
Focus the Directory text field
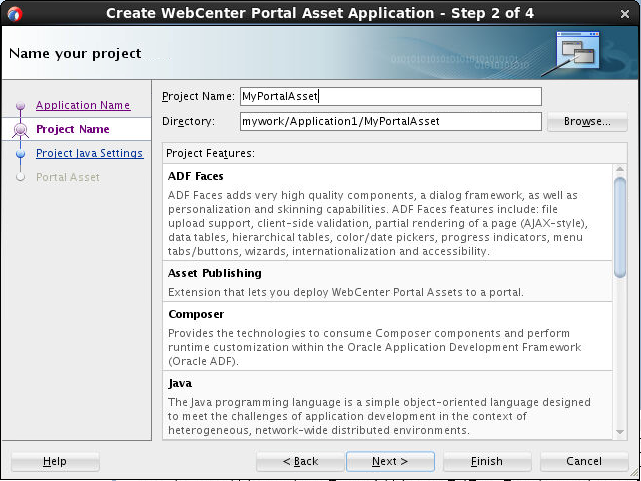tap(391, 121)
